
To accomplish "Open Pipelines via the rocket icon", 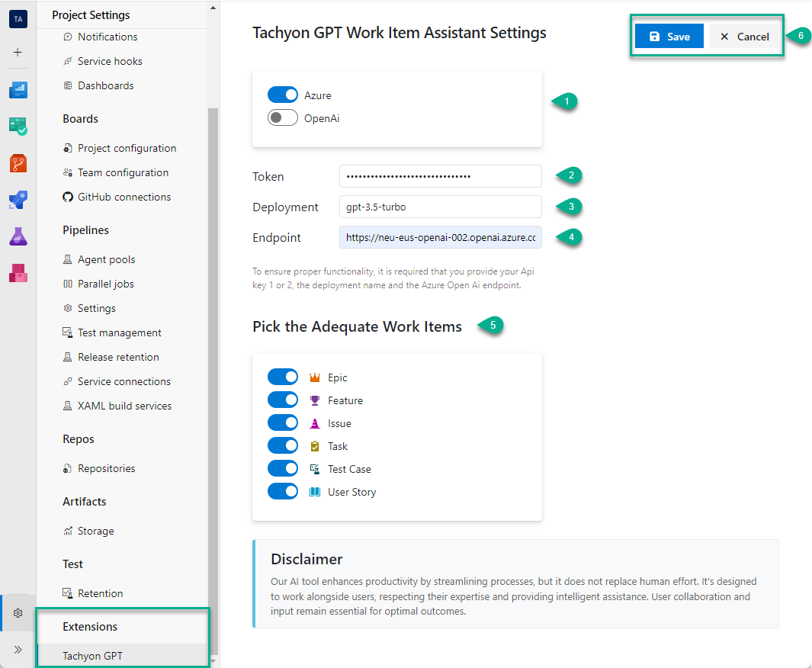I will tap(18, 200).
